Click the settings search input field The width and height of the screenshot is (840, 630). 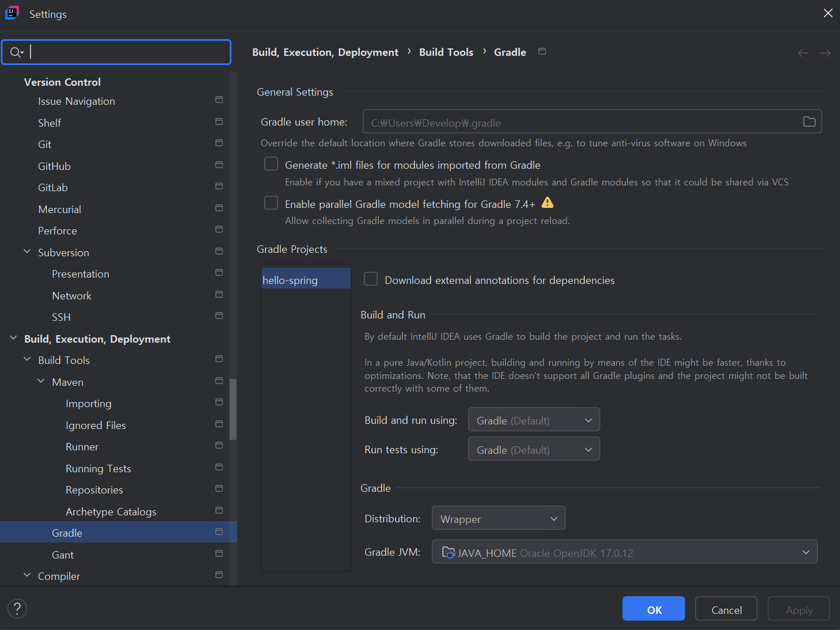116,52
